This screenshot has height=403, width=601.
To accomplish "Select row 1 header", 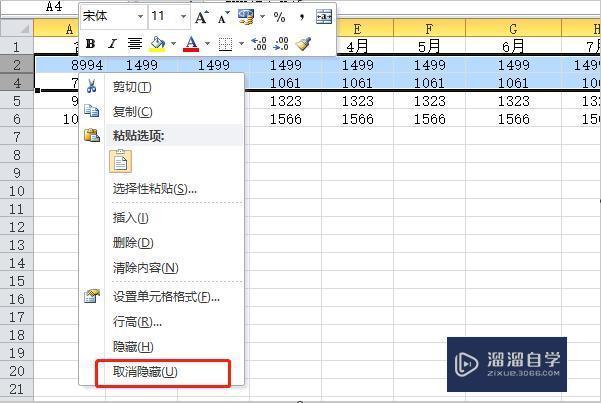I will (16, 47).
